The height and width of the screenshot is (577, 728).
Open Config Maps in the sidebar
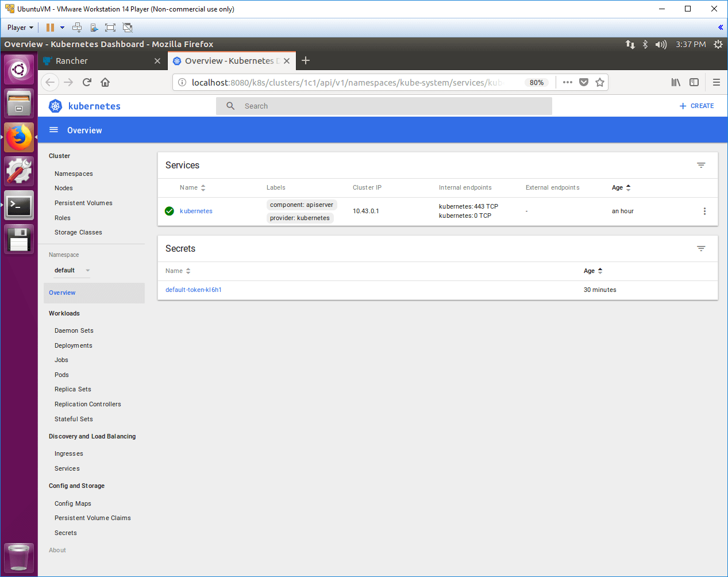click(73, 503)
